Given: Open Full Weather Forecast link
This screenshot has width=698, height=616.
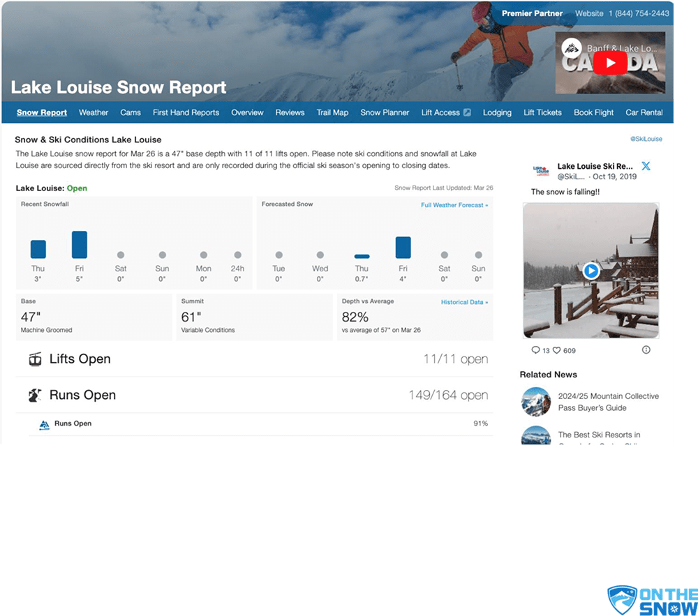Looking at the screenshot, I should tap(454, 205).
